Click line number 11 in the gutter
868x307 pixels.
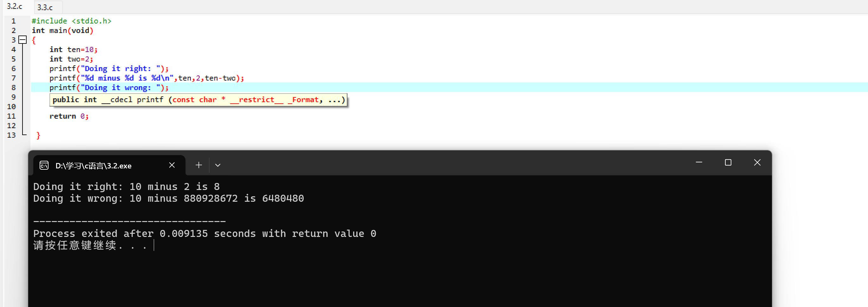11,116
